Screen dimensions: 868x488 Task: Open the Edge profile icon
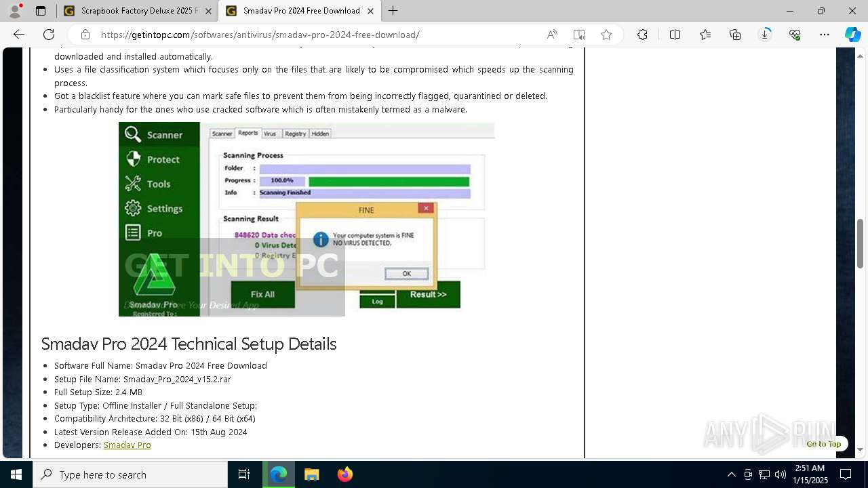(x=15, y=11)
